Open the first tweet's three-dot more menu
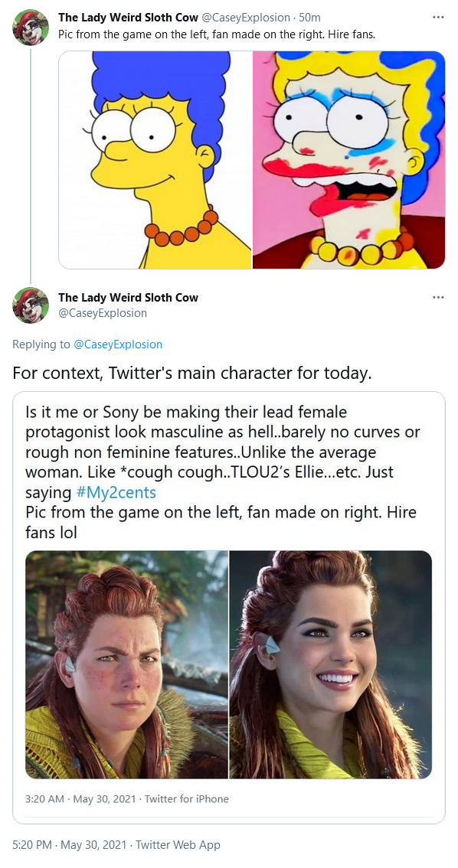Image resolution: width=458 pixels, height=868 pixels. click(x=438, y=17)
